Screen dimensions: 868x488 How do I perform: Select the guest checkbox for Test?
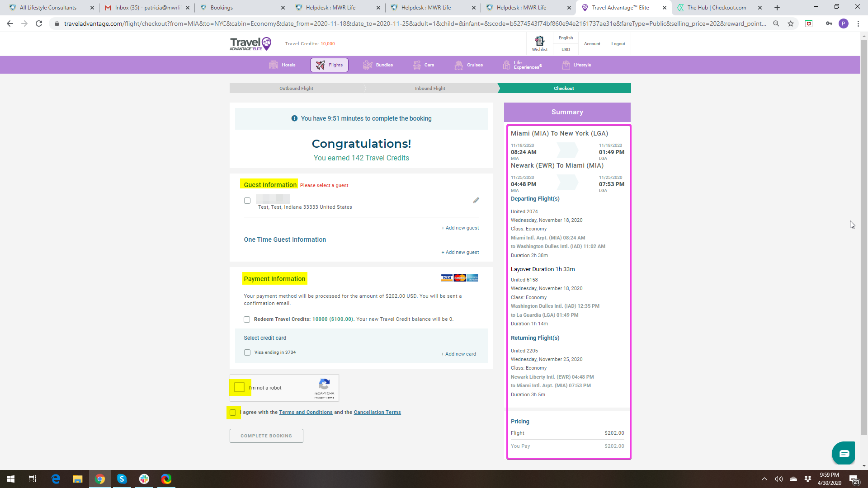(x=247, y=201)
